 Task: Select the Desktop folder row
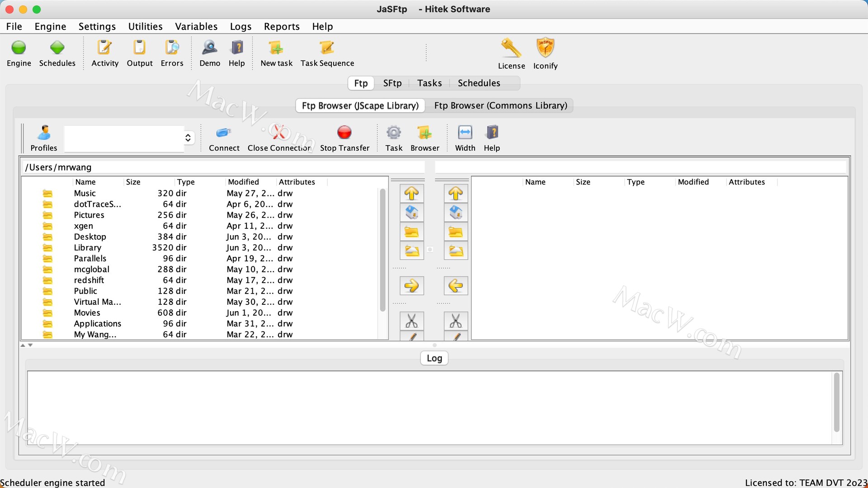199,237
